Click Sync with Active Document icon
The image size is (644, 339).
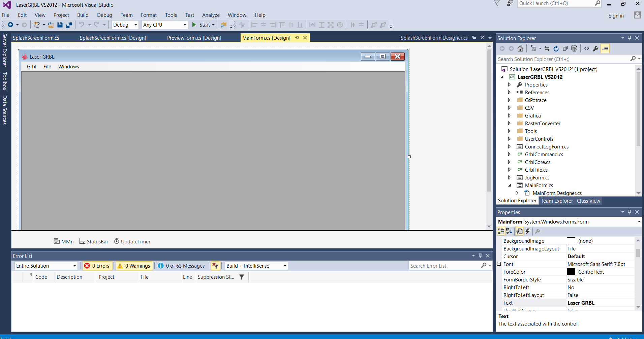[x=547, y=48]
